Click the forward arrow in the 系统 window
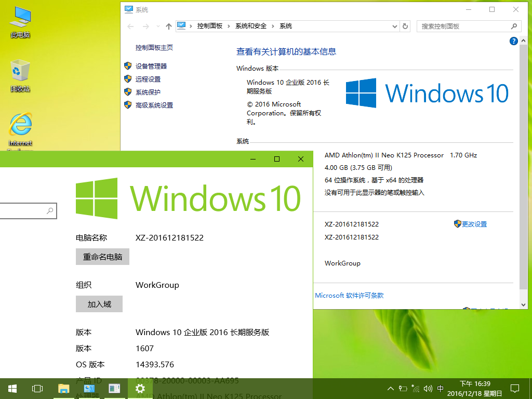Viewport: 532px width, 399px height. 146,26
